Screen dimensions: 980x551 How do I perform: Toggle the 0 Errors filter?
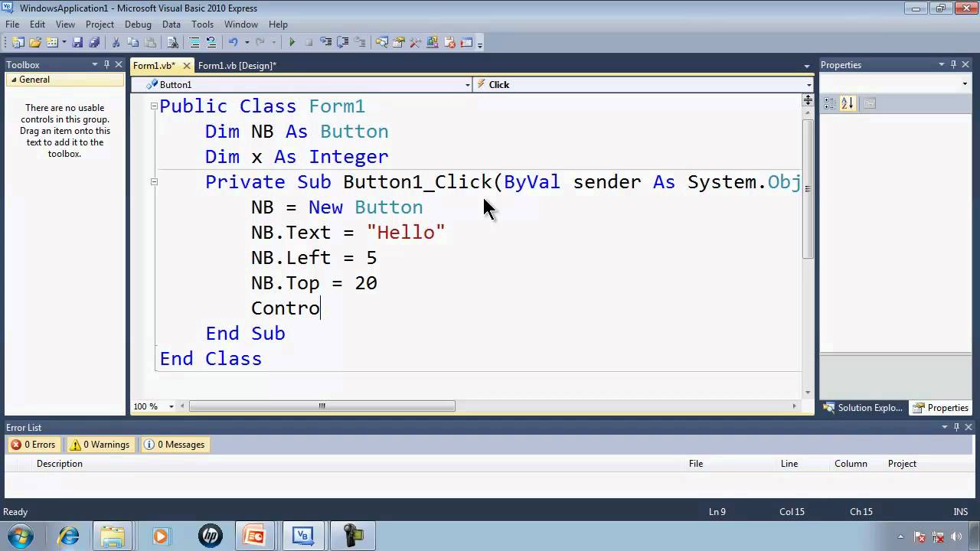pos(33,445)
